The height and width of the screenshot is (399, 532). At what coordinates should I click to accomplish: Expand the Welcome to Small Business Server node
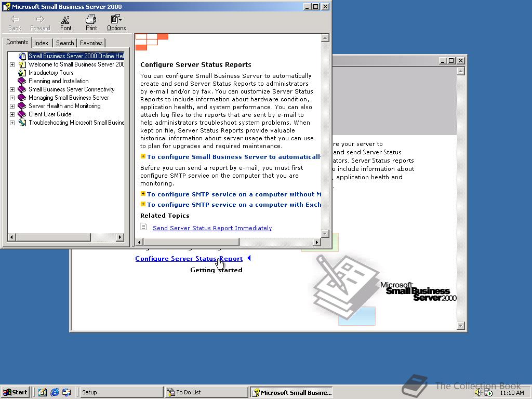12,64
